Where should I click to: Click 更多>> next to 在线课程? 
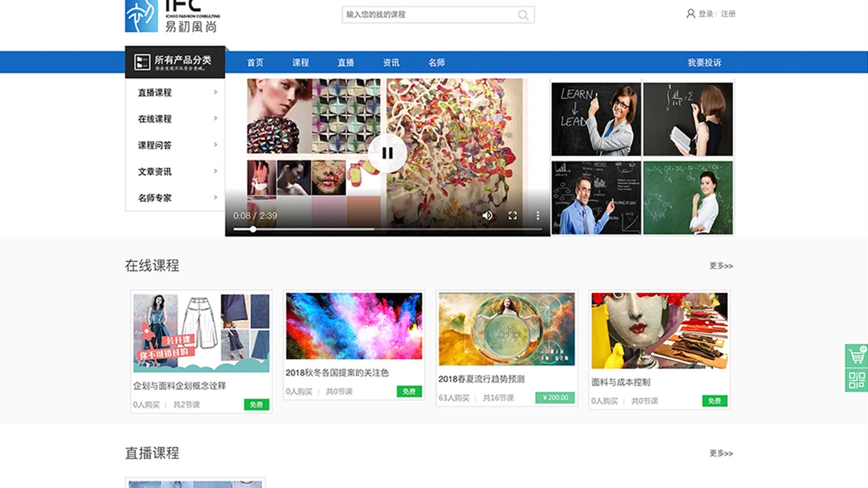click(721, 266)
